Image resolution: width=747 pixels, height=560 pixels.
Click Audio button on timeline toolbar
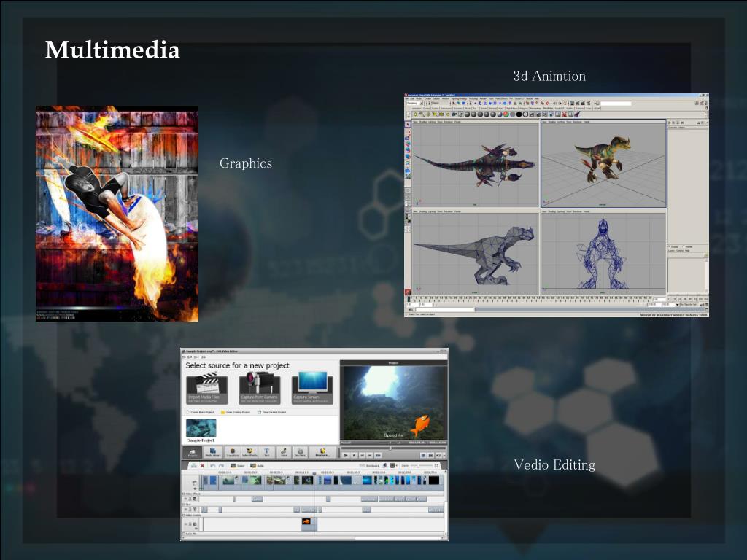click(257, 466)
